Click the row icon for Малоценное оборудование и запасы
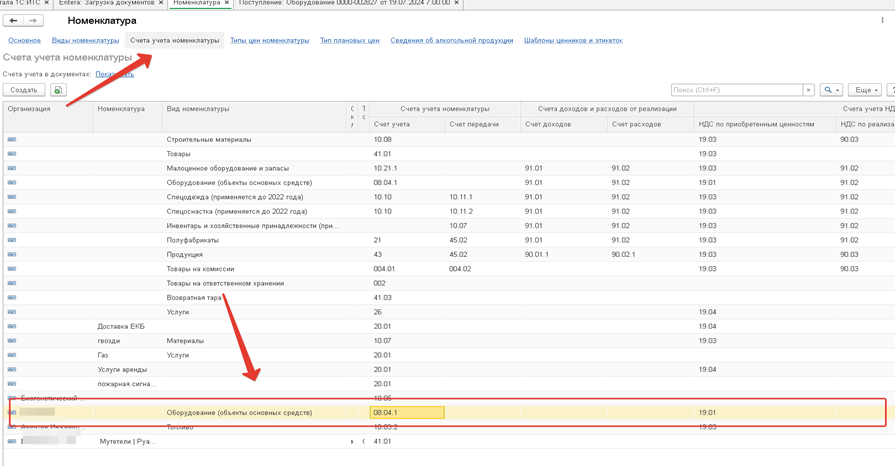 point(12,168)
